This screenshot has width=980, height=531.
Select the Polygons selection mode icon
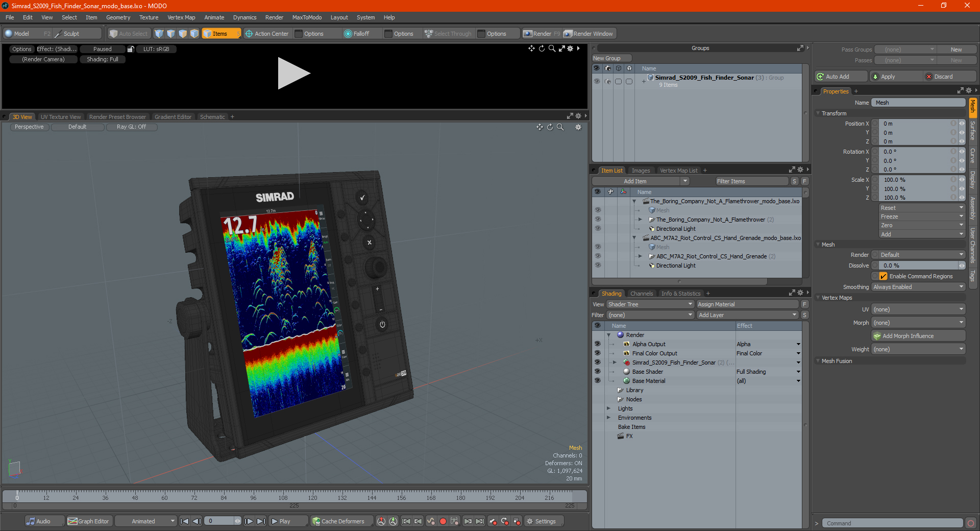183,34
